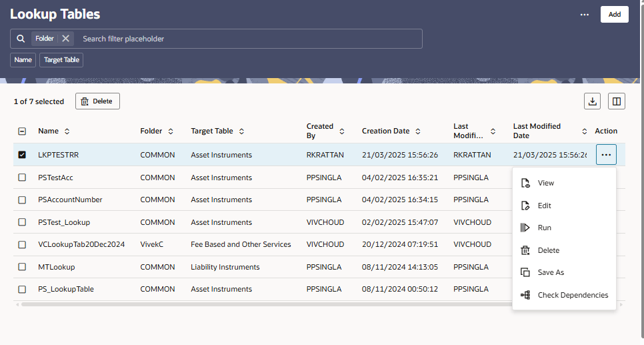Viewport: 644px width, 345px height.
Task: Click the VCLookupTab20Dec2024 name cell
Action: click(x=81, y=245)
